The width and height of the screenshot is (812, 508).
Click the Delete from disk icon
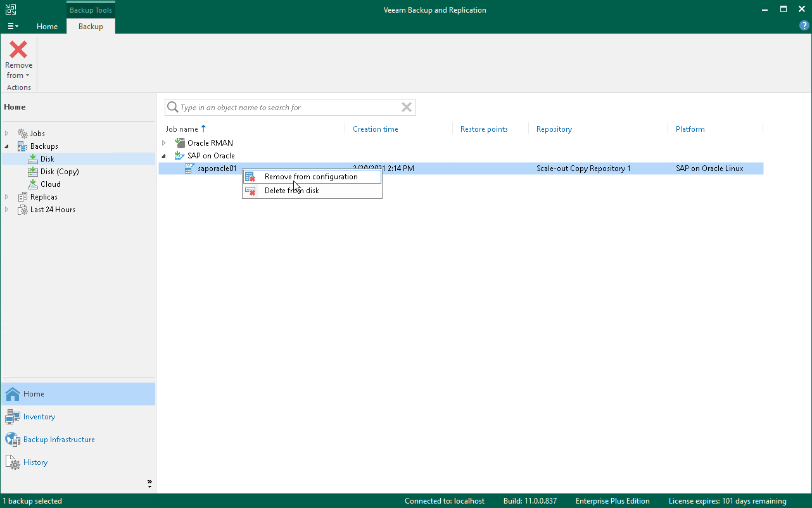click(x=251, y=191)
